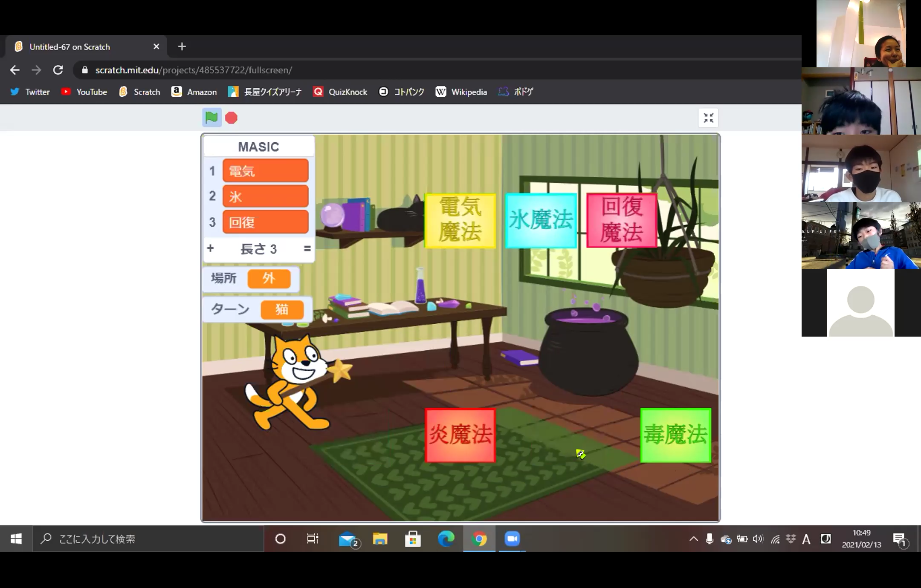Open Mail app in taskbar
Screen dimensions: 921x588
pos(348,539)
